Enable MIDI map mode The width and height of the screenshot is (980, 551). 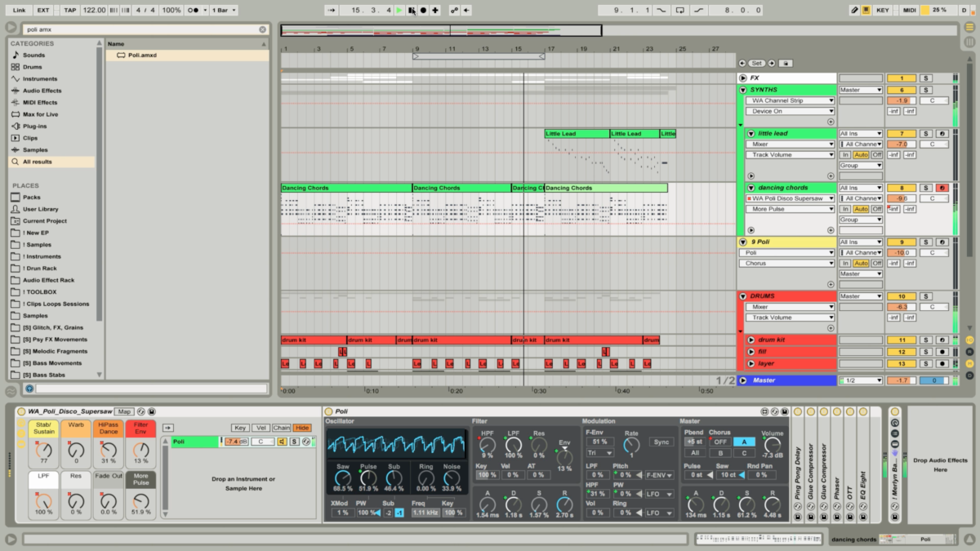point(909,10)
